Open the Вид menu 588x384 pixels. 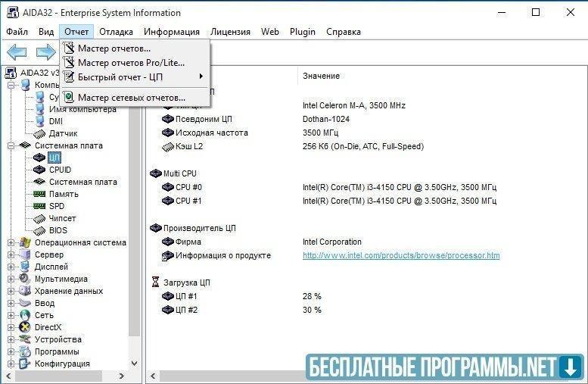[46, 32]
